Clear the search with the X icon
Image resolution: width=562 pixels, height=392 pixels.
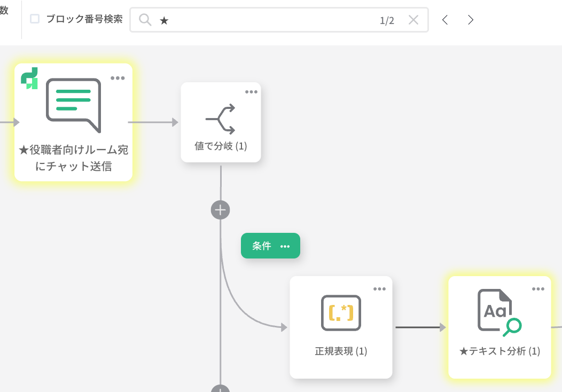(x=413, y=20)
